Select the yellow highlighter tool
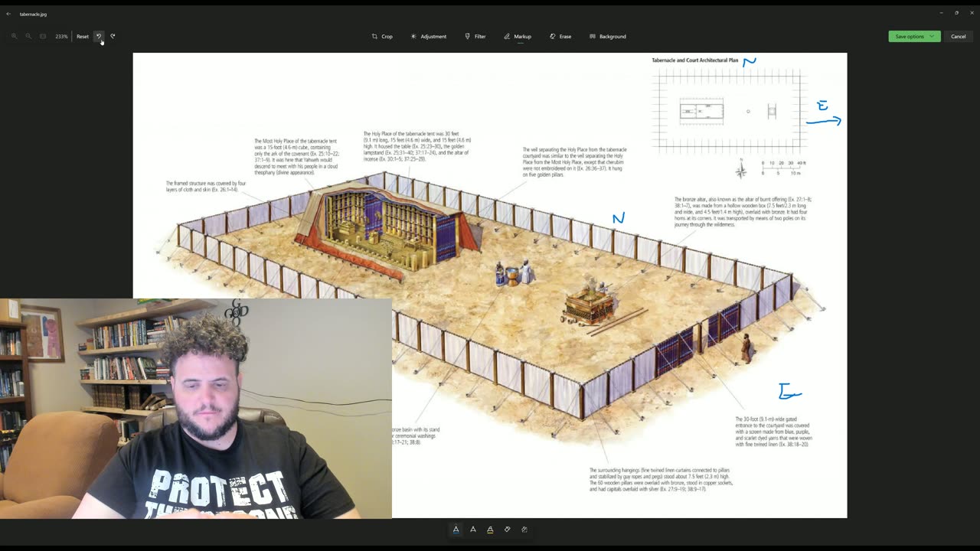Screen dimensions: 980x551 point(490,529)
